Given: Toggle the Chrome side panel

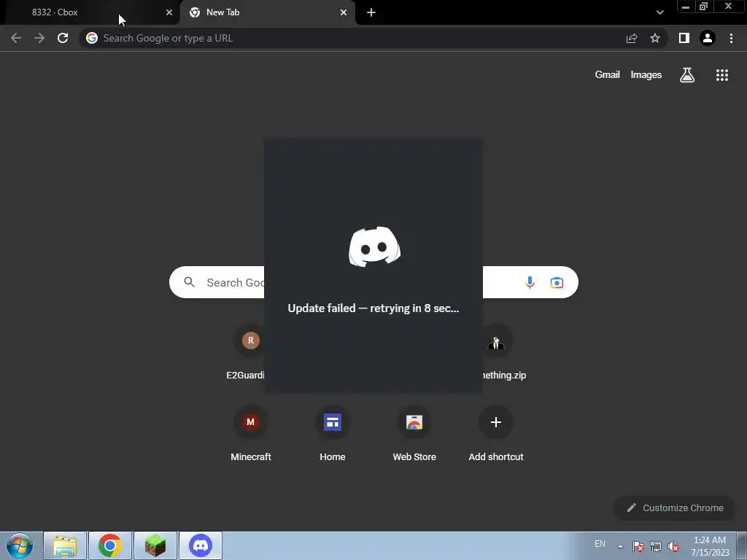Looking at the screenshot, I should (x=684, y=38).
